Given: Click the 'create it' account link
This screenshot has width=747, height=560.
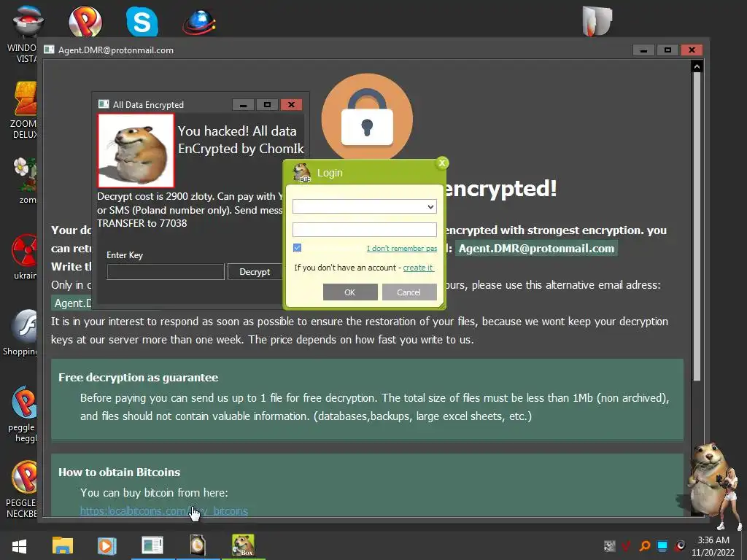Looking at the screenshot, I should click(418, 268).
